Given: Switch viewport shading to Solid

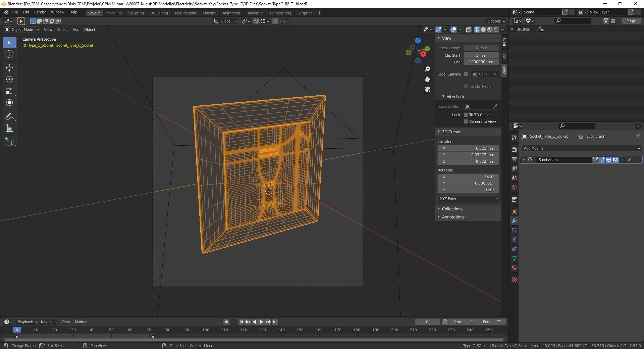Looking at the screenshot, I should click(x=483, y=30).
